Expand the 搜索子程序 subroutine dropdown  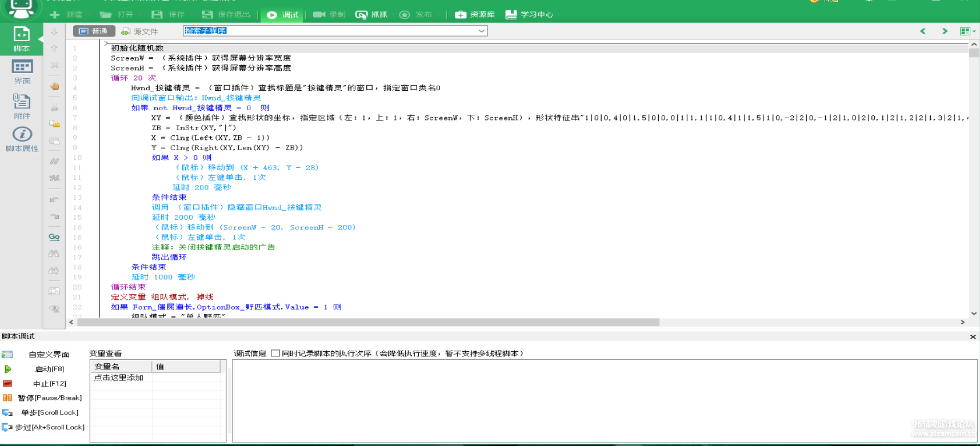point(481,31)
